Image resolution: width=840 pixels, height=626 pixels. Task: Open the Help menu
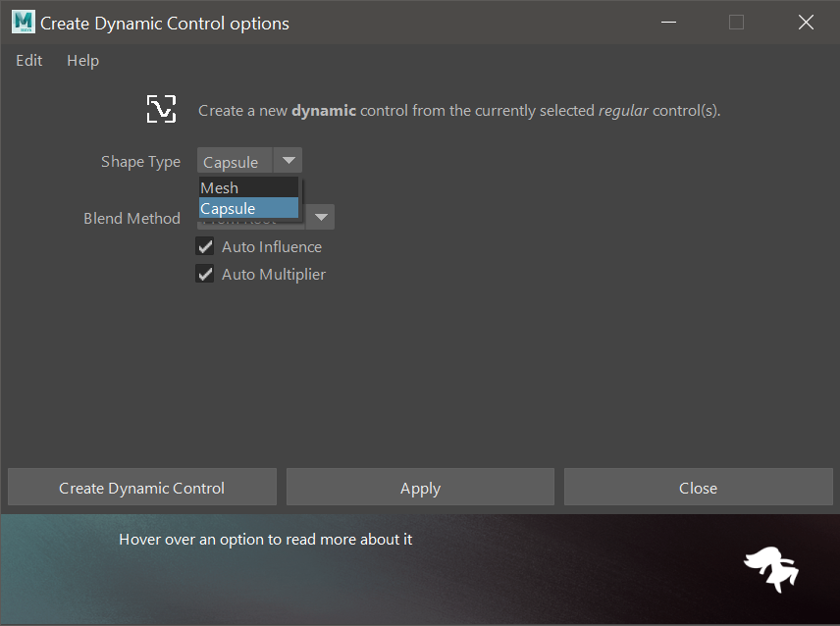pyautogui.click(x=82, y=61)
